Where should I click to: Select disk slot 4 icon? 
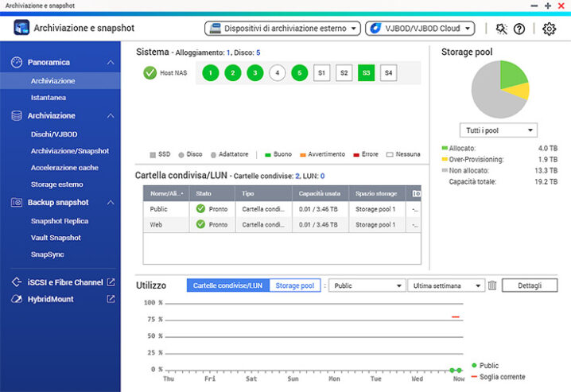tap(277, 73)
